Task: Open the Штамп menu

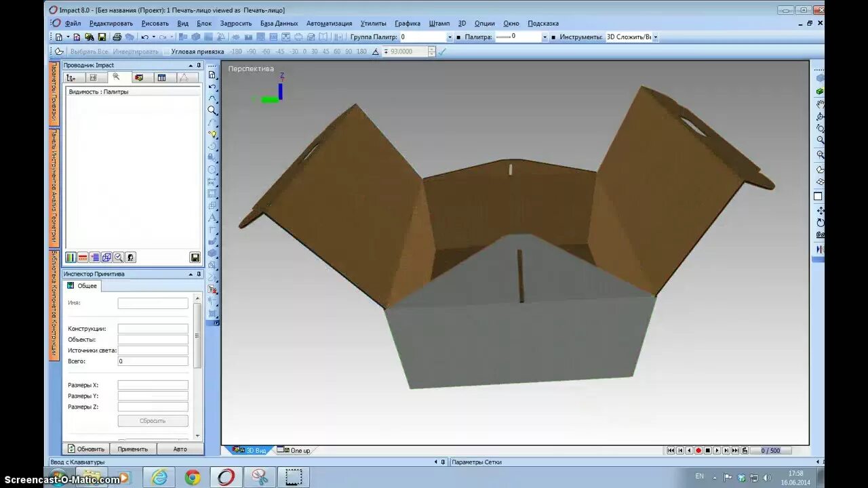Action: pos(439,23)
